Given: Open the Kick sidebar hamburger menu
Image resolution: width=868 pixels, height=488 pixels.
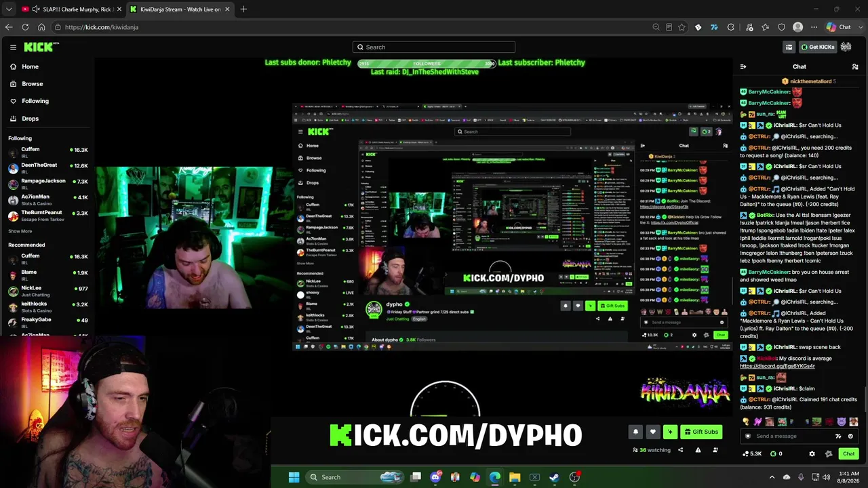Looking at the screenshot, I should (x=13, y=47).
